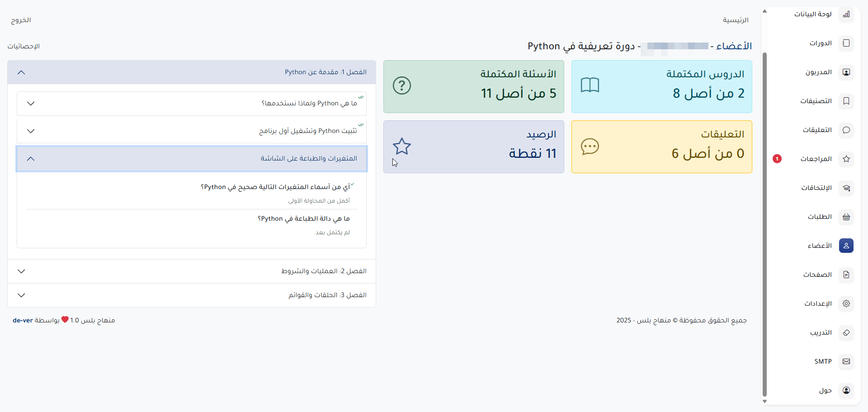
Task: Open the Instructors (المدربون) sidebar icon
Action: pos(846,72)
